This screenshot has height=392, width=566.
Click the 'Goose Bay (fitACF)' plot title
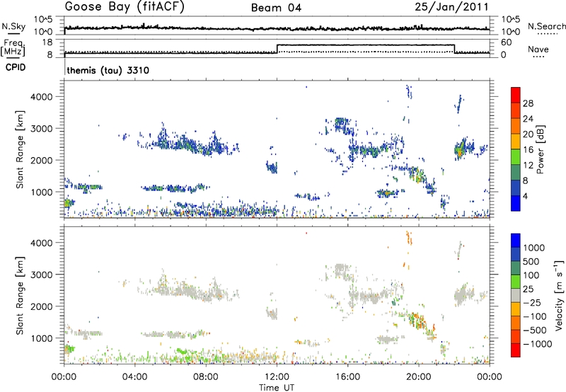(x=125, y=7)
